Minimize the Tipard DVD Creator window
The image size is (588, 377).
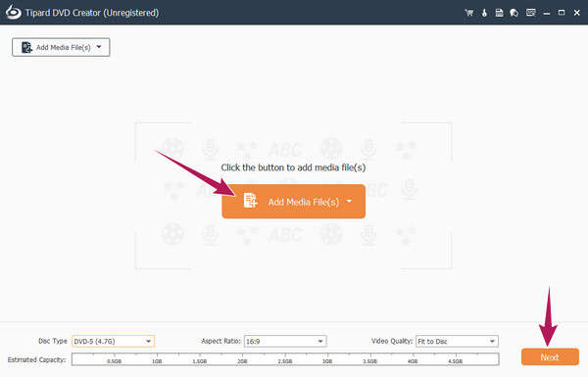point(547,13)
